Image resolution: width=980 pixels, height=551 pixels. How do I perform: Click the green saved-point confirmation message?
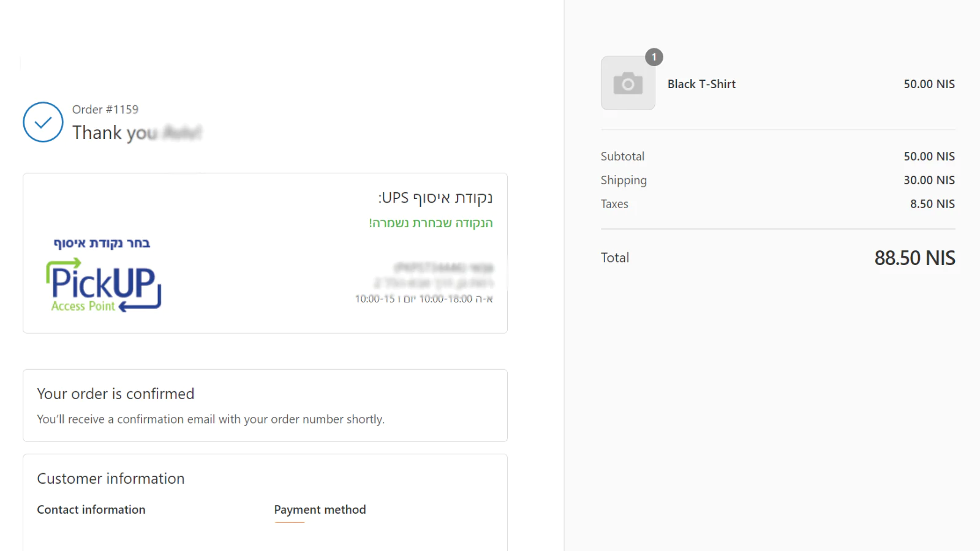pyautogui.click(x=431, y=223)
